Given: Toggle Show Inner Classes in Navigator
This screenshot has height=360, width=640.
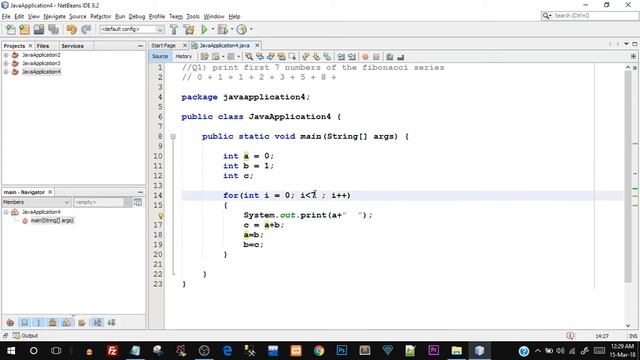Looking at the screenshot, I should point(67,322).
